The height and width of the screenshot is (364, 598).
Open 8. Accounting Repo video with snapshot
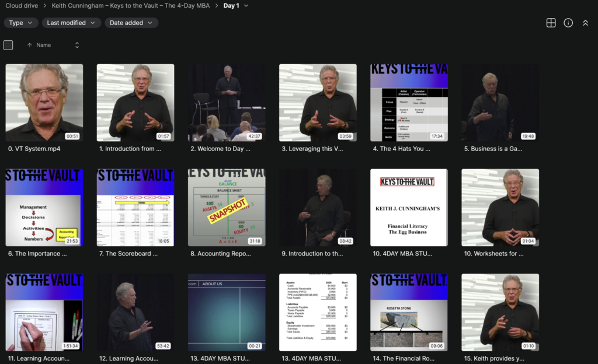(227, 208)
